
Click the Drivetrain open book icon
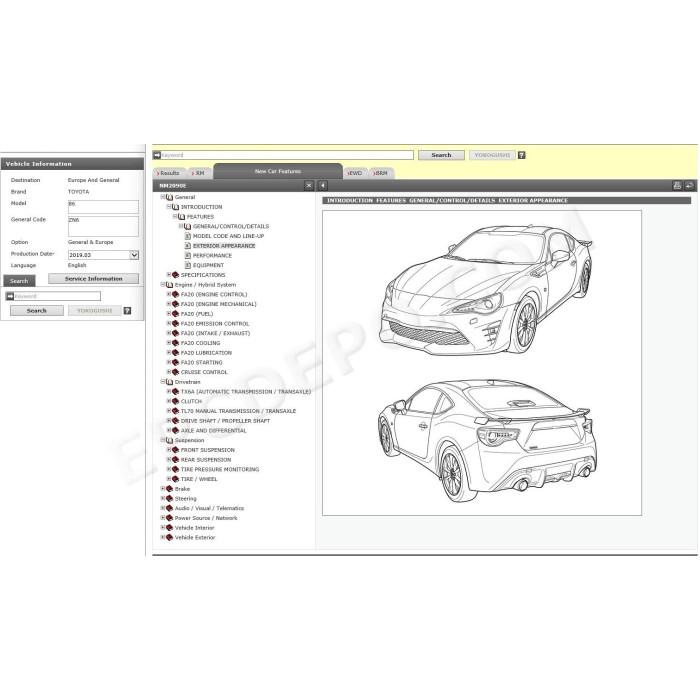tap(169, 382)
